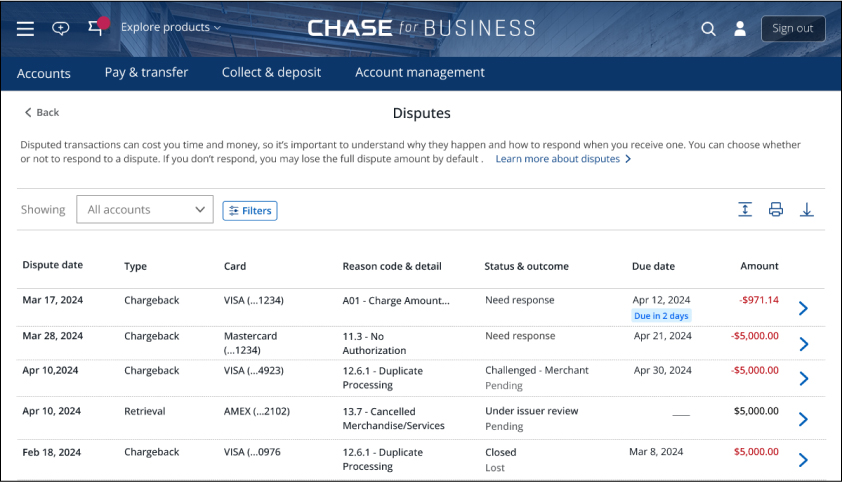This screenshot has height=482, width=842.
Task: Open the chat assistant bubble icon
Action: pyautogui.click(x=60, y=28)
